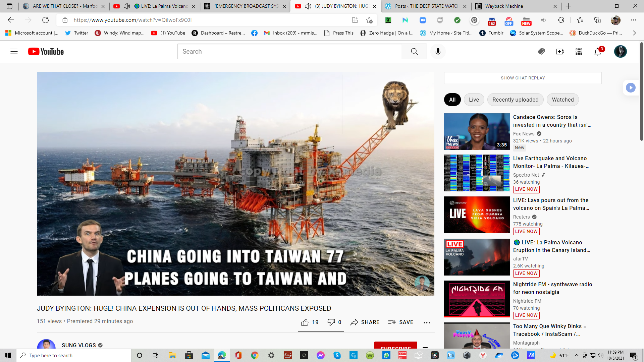Open the YouTube apps grid icon
Image resolution: width=644 pixels, height=362 pixels.
pos(579,52)
